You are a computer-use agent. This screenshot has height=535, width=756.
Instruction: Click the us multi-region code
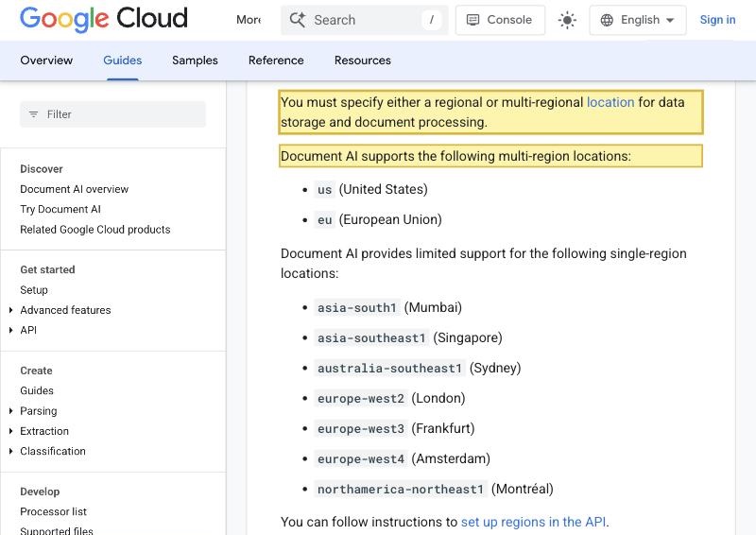pyautogui.click(x=324, y=190)
